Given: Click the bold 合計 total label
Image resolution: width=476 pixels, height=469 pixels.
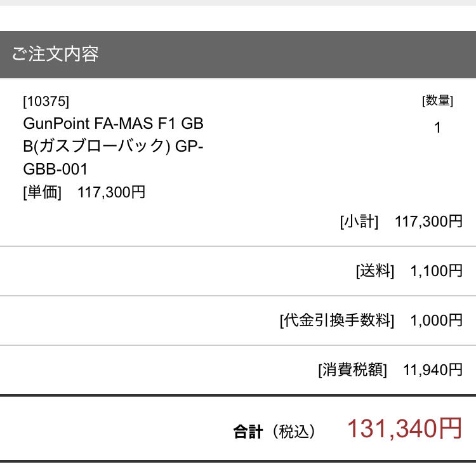Looking at the screenshot, I should point(248,432).
